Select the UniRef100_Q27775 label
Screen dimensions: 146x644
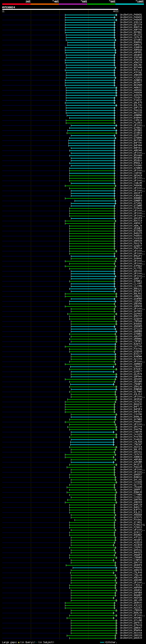click(131, 485)
